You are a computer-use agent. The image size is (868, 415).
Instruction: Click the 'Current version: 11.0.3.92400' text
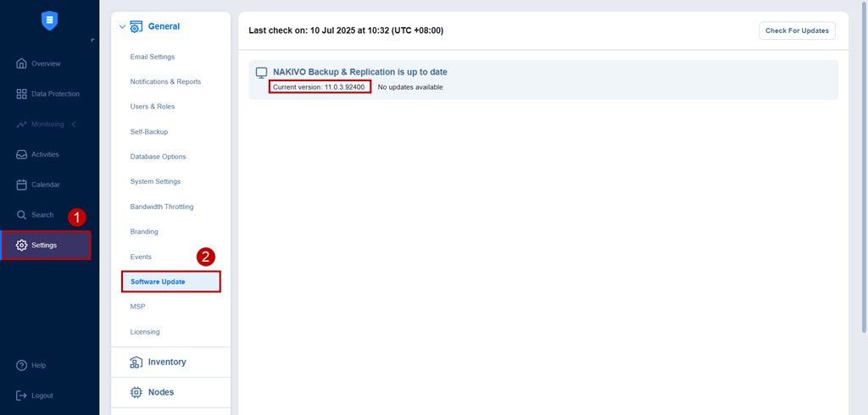point(319,87)
